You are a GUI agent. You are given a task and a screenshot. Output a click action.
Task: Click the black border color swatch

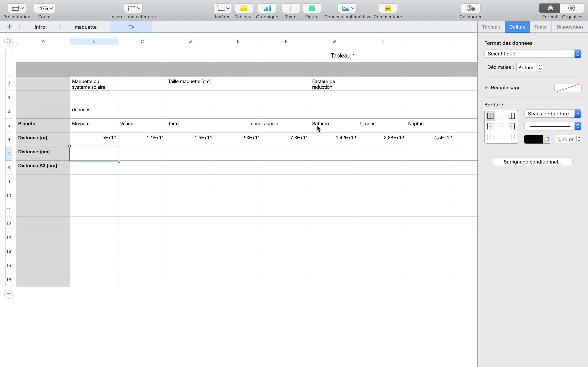[x=533, y=139]
